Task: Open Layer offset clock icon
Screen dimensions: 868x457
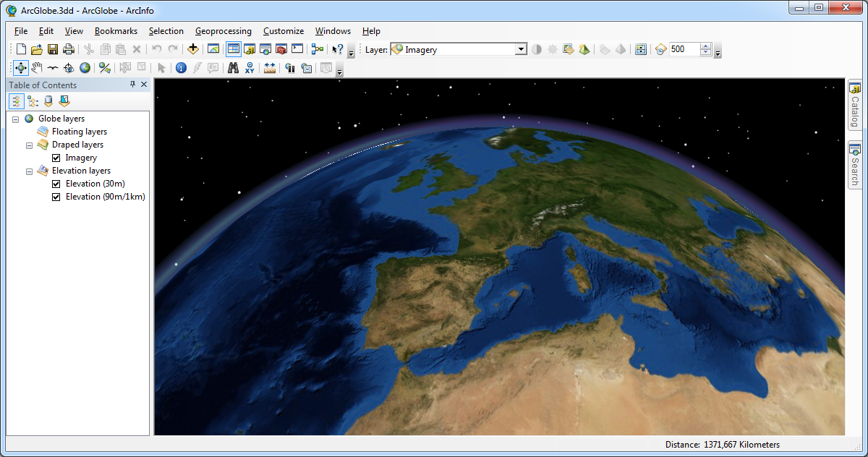Action: tap(660, 49)
